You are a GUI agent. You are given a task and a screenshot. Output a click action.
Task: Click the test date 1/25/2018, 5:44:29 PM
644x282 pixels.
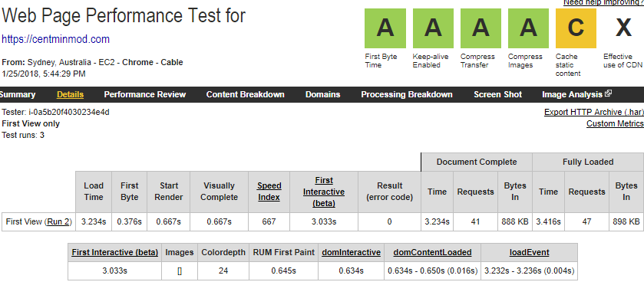(44, 74)
